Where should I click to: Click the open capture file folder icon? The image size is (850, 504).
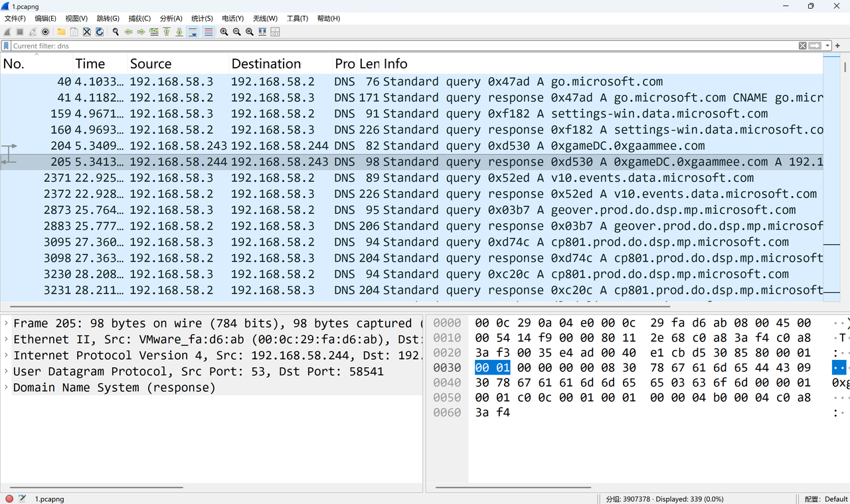pyautogui.click(x=61, y=32)
